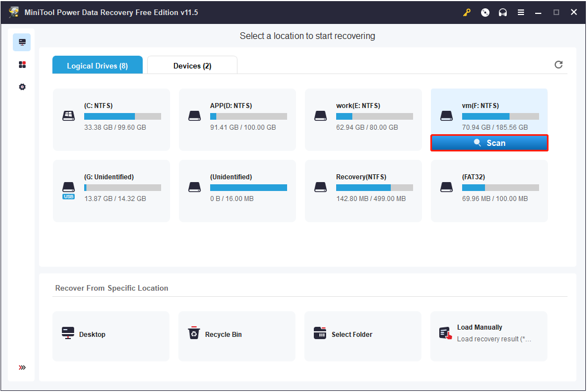Click the Desktop monitor icon
Screen dimensions: 587x392
click(68, 333)
